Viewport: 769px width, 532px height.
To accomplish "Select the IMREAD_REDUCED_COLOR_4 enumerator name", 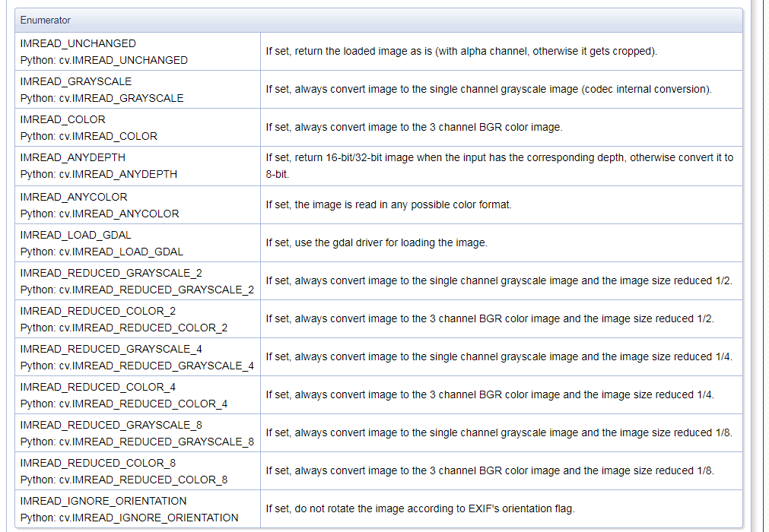I will pos(97,387).
